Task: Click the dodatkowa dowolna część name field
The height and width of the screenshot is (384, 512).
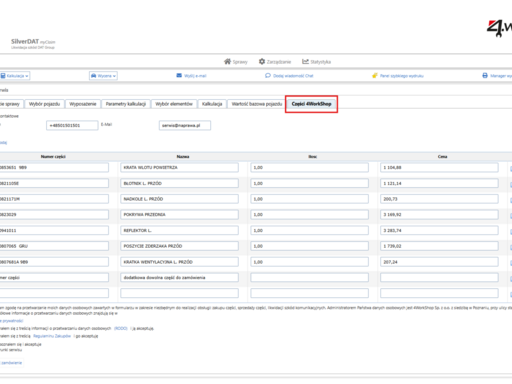Action: click(179, 278)
